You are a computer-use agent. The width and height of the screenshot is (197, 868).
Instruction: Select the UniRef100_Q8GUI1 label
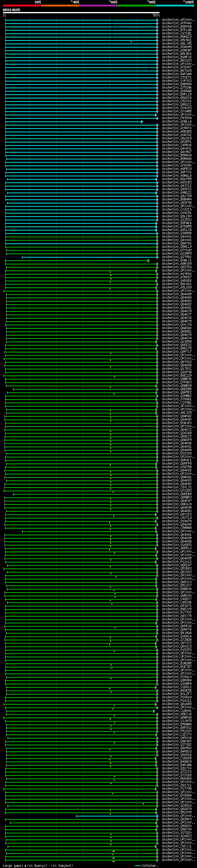point(177,104)
